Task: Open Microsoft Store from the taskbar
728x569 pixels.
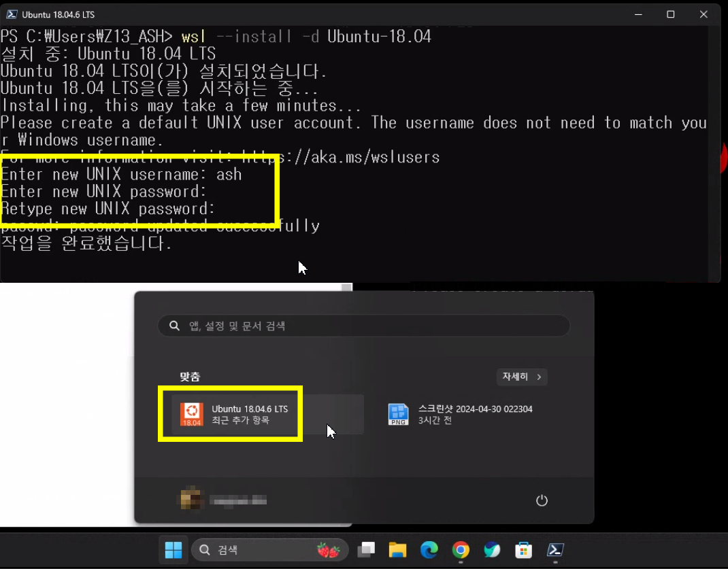Action: (x=523, y=550)
